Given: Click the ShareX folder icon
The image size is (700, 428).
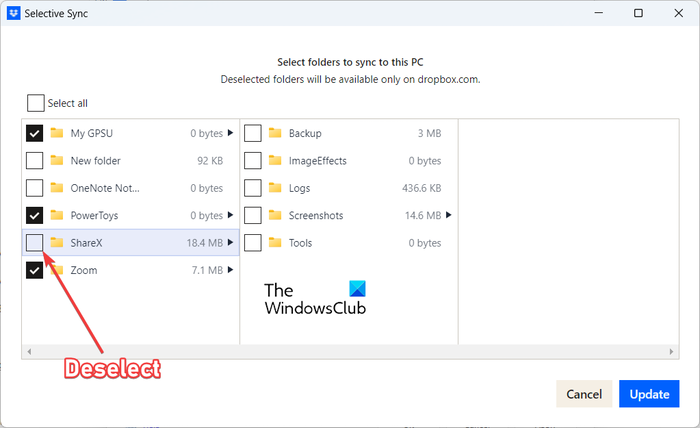Looking at the screenshot, I should coord(57,242).
